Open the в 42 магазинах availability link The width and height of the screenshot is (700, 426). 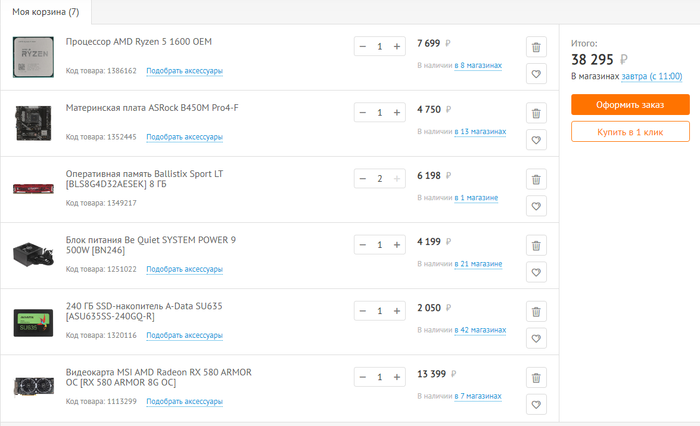click(x=480, y=330)
